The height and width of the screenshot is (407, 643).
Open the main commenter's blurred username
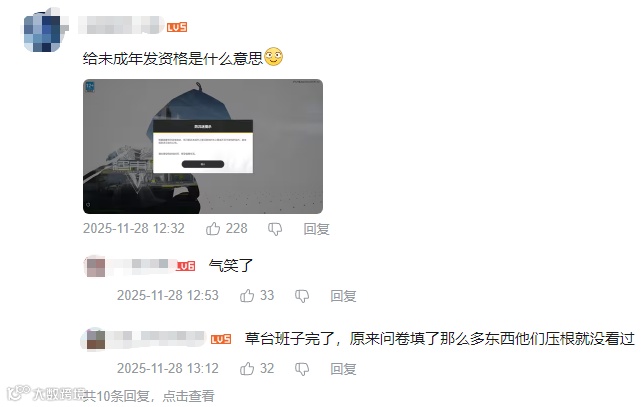point(121,25)
